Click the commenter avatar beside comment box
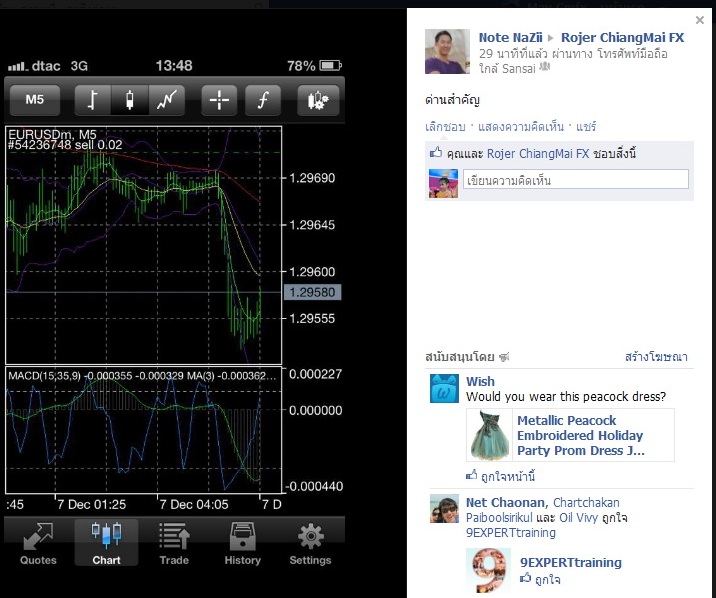Image resolution: width=716 pixels, height=598 pixels. tap(443, 184)
